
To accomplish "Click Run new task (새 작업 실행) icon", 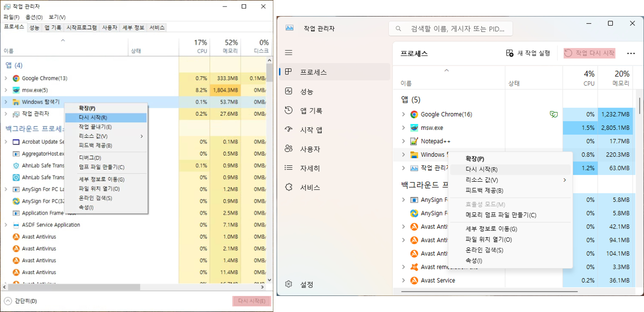I will 509,53.
